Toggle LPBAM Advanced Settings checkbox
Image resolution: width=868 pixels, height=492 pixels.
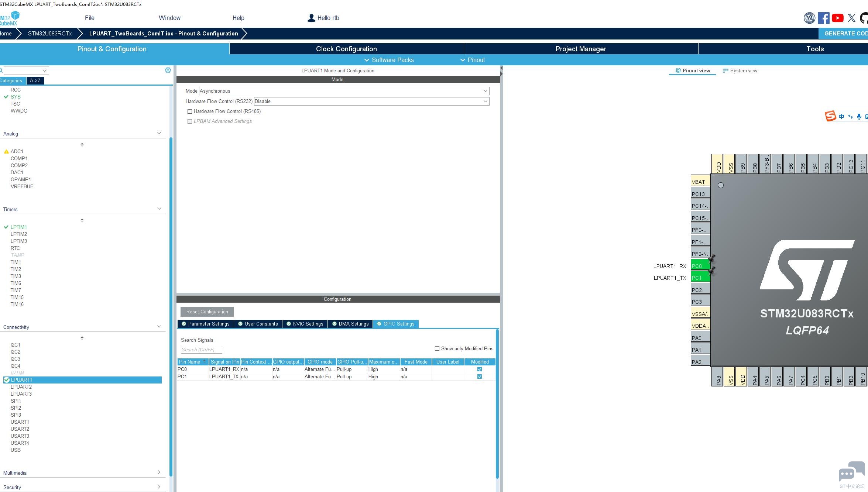click(190, 121)
